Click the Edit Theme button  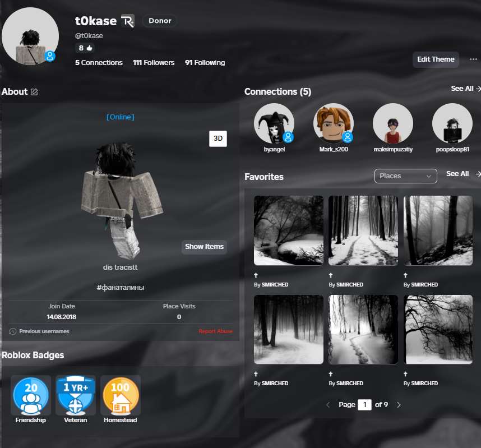click(x=436, y=59)
